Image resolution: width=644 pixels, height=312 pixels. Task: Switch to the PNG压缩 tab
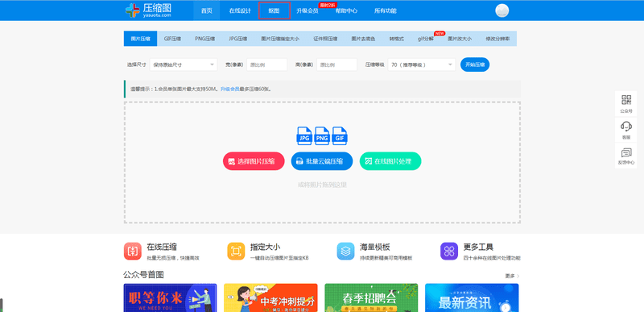[205, 38]
